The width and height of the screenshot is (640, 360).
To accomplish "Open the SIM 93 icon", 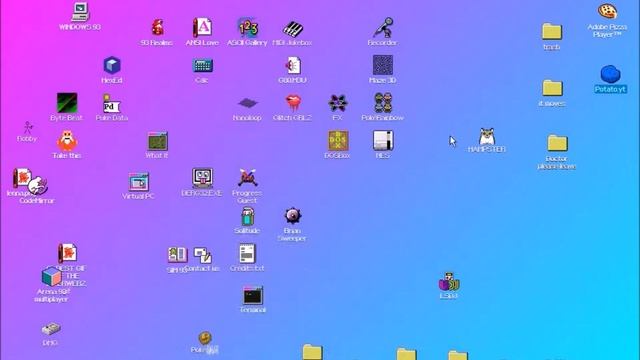I will point(178,255).
